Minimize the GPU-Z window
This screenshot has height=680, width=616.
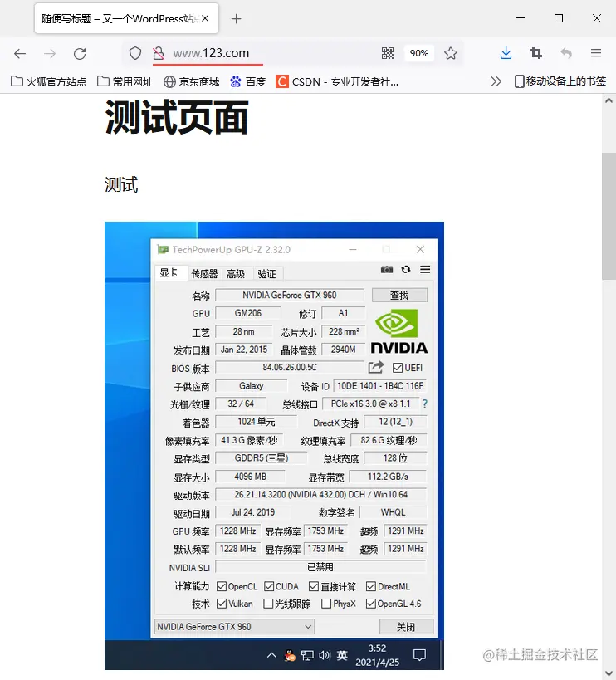[353, 249]
